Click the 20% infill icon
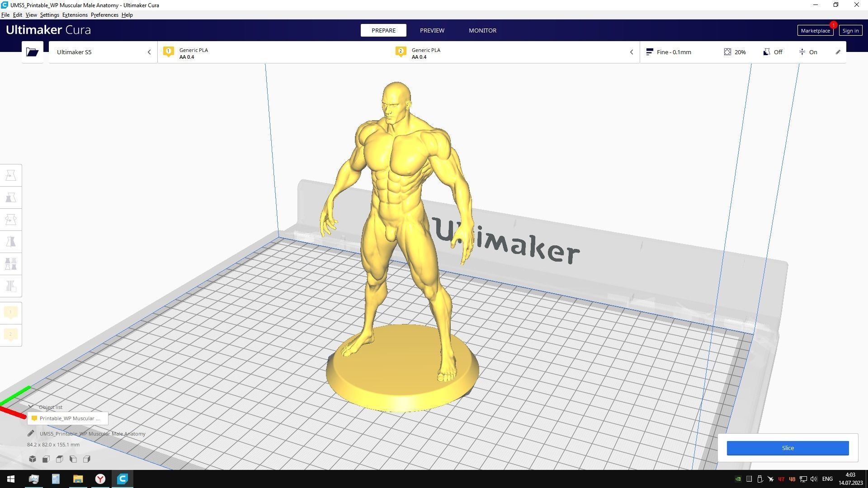 [727, 52]
